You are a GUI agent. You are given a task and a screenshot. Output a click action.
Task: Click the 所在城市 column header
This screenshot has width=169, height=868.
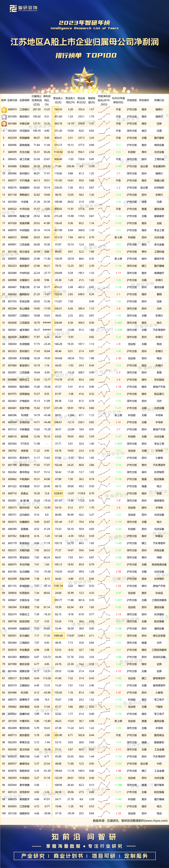click(x=144, y=100)
